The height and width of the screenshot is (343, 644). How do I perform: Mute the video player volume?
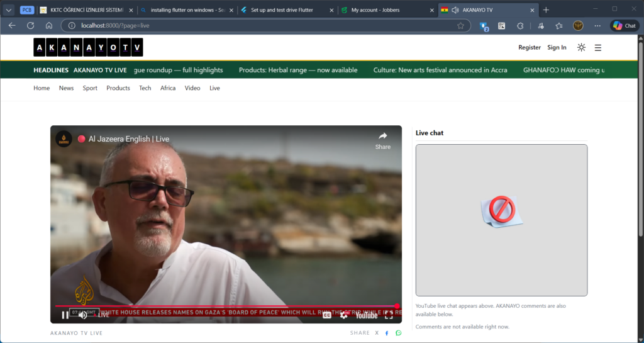pos(83,315)
